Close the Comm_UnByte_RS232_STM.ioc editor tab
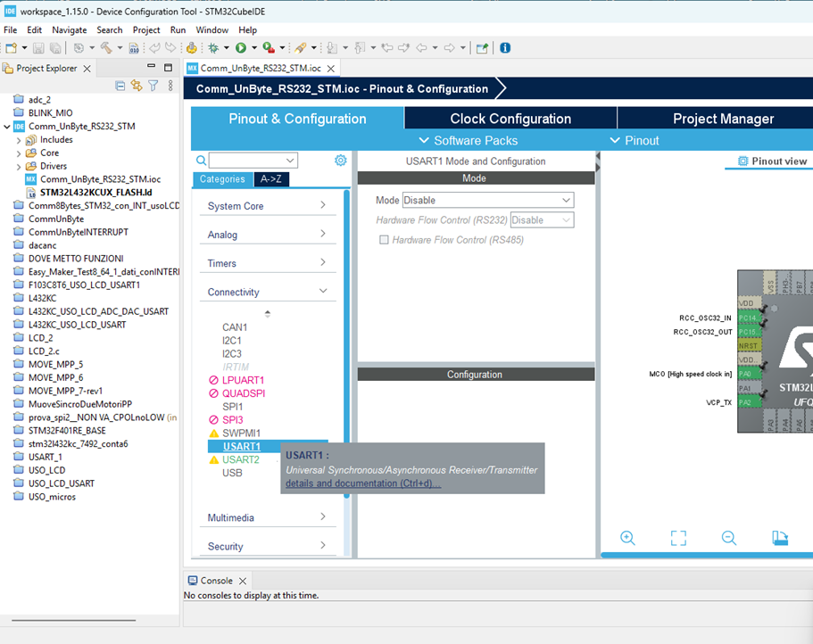The width and height of the screenshot is (813, 644). (331, 69)
